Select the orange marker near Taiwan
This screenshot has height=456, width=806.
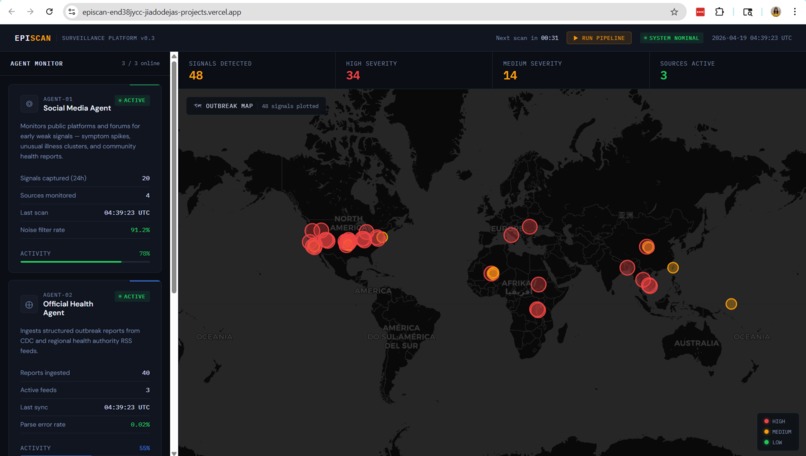[673, 267]
